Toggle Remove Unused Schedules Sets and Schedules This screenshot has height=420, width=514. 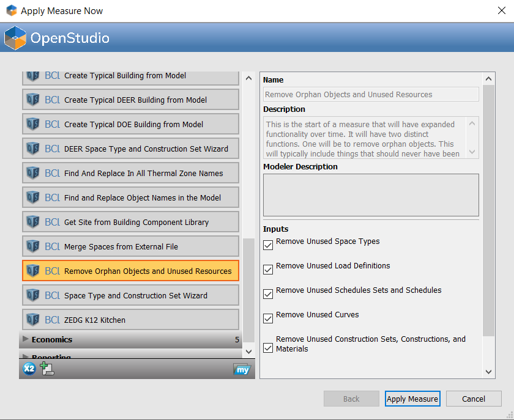click(x=268, y=295)
